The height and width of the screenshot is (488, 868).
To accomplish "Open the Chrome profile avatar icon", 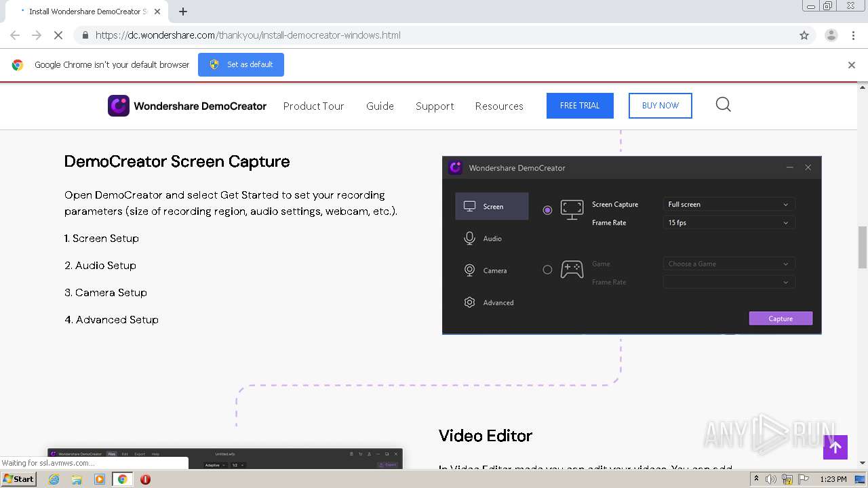I will pos(831,35).
